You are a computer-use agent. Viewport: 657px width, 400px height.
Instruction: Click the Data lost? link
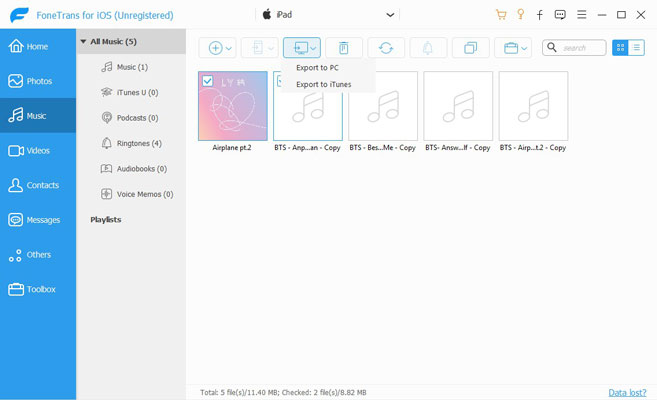[x=627, y=392]
